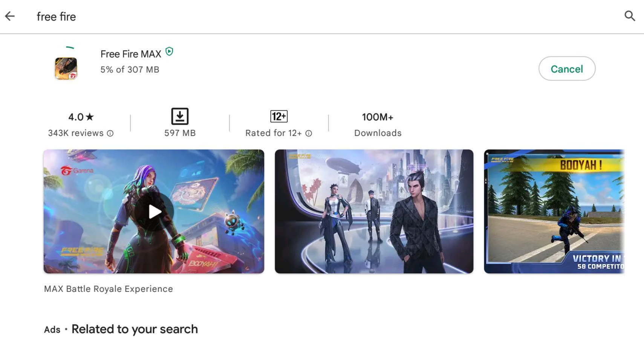The image size is (644, 349).
Task: Click the 100M+ Downloads stat
Action: (378, 125)
